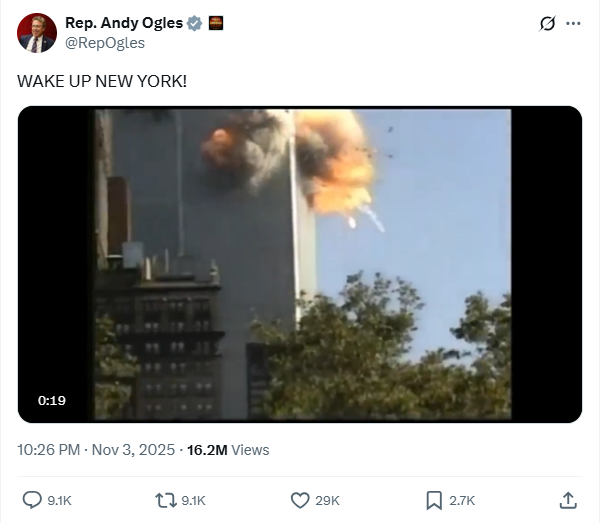The image size is (604, 523).
Task: Open the Grok explain-post icon
Action: tap(547, 23)
